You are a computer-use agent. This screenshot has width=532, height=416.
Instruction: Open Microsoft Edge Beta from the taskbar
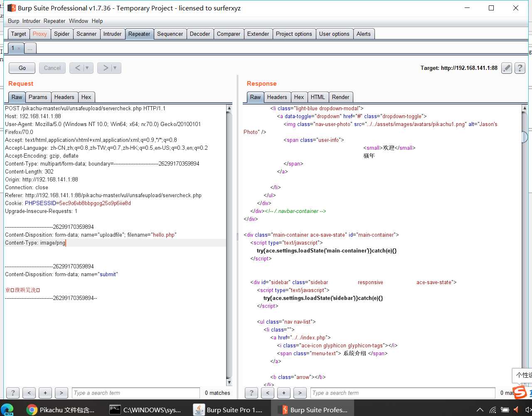pos(8,409)
